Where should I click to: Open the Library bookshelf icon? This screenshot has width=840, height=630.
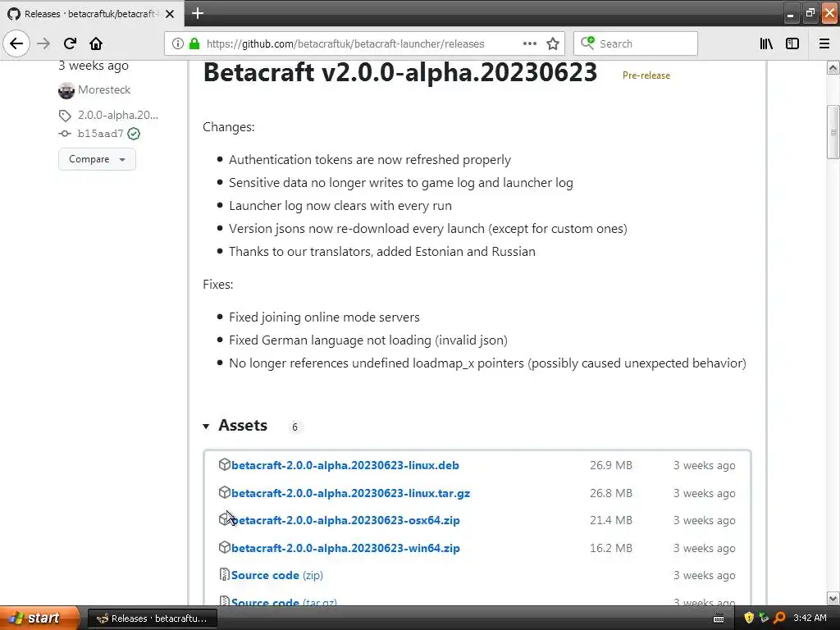tap(766, 43)
